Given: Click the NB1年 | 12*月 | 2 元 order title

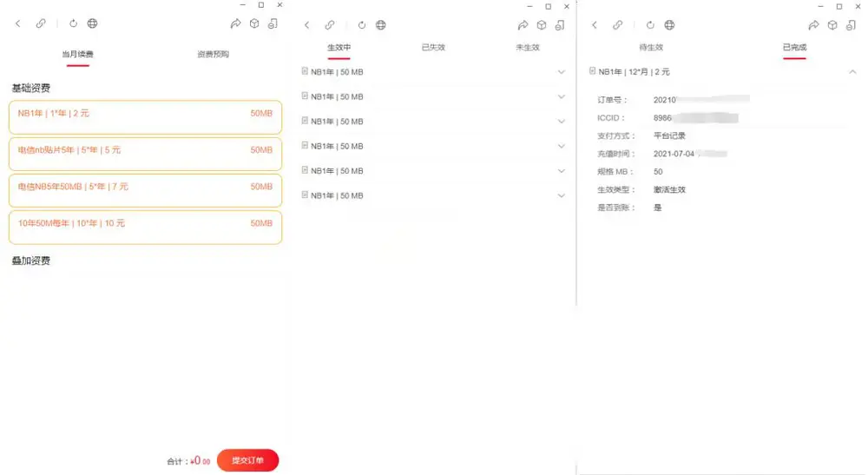Looking at the screenshot, I should [634, 72].
